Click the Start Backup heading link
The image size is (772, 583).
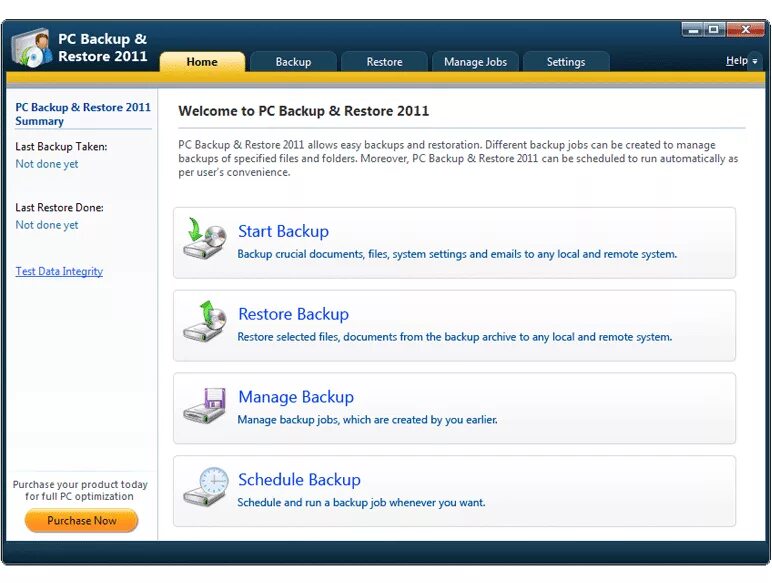click(284, 231)
